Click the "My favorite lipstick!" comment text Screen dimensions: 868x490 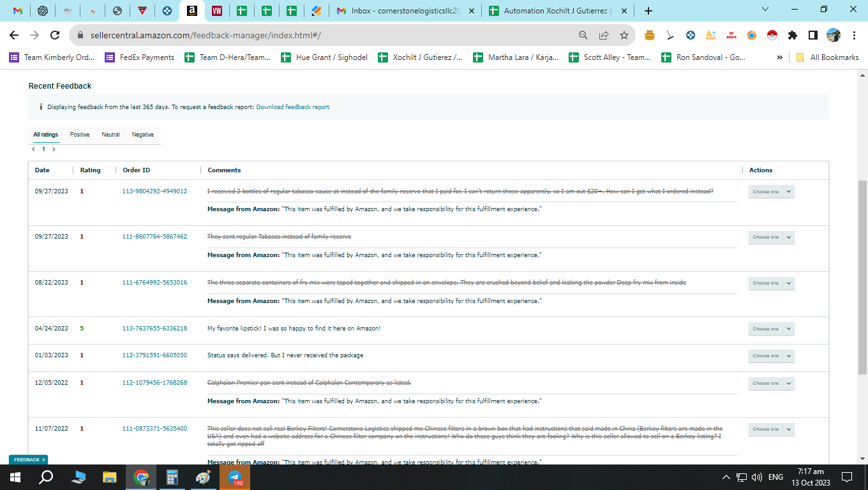click(294, 329)
